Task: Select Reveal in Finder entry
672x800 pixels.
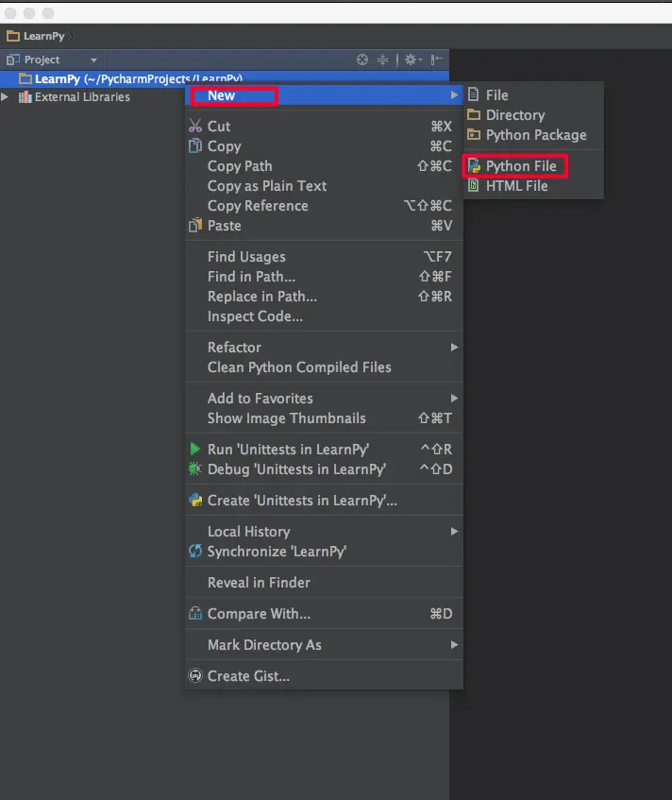Action: tap(324, 583)
